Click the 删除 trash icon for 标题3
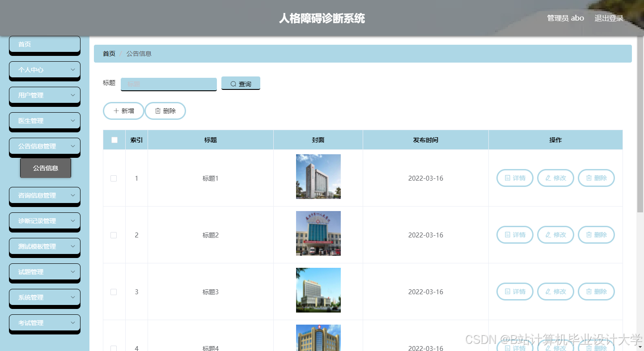The width and height of the screenshot is (644, 351). 589,292
